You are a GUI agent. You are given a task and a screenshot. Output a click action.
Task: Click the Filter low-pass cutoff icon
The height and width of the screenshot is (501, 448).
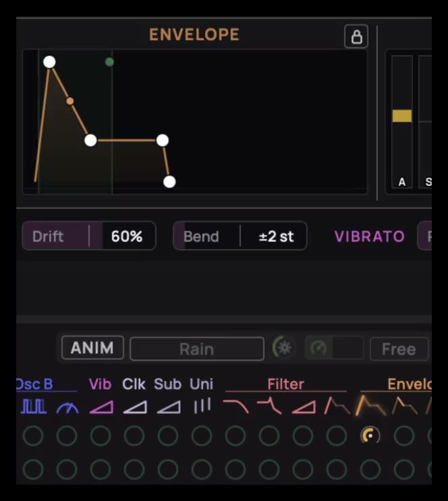pos(236,406)
